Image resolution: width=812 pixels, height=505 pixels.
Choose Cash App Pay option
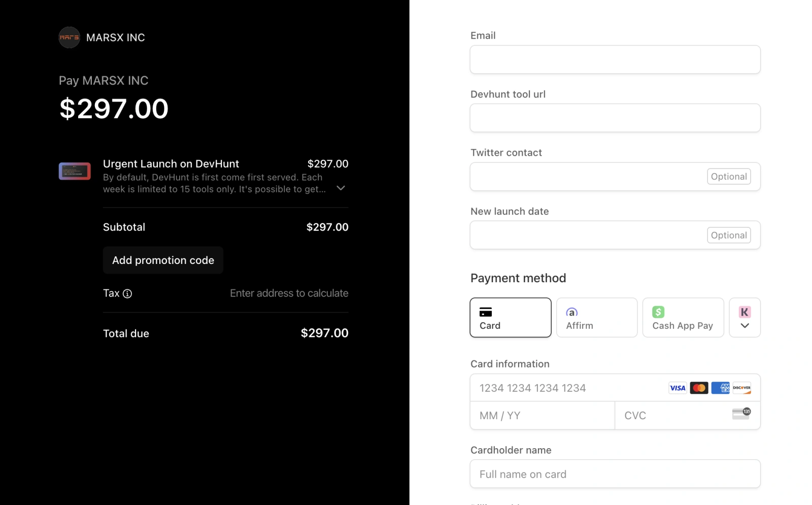683,318
